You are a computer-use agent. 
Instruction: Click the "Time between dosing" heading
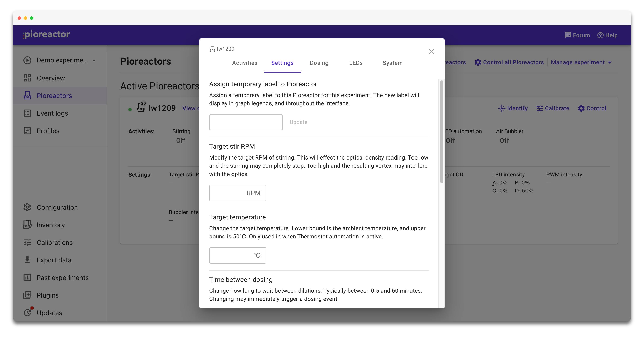click(241, 280)
